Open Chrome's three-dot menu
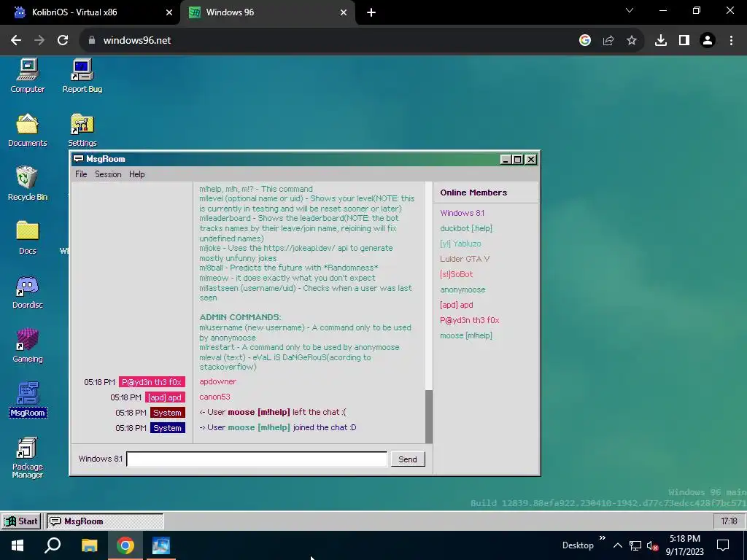Screen dimensions: 747x560 click(x=731, y=41)
